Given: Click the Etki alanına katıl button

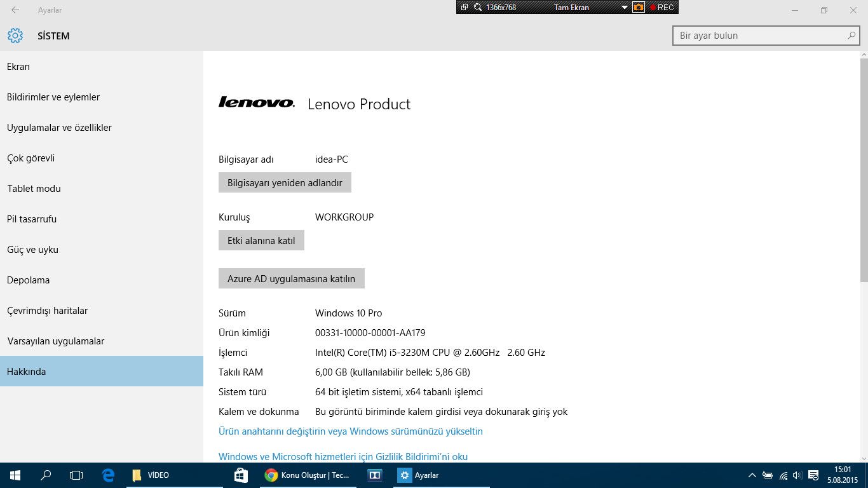Looking at the screenshot, I should 261,240.
